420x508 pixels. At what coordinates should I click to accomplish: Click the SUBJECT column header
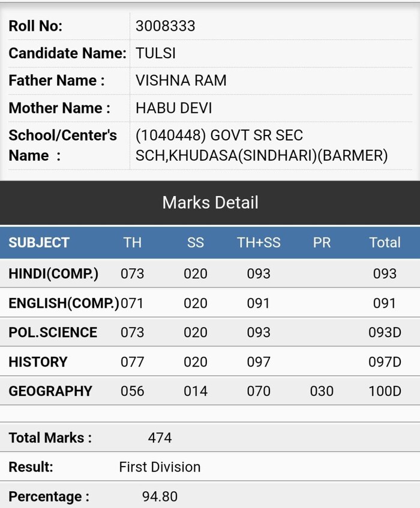tap(39, 243)
